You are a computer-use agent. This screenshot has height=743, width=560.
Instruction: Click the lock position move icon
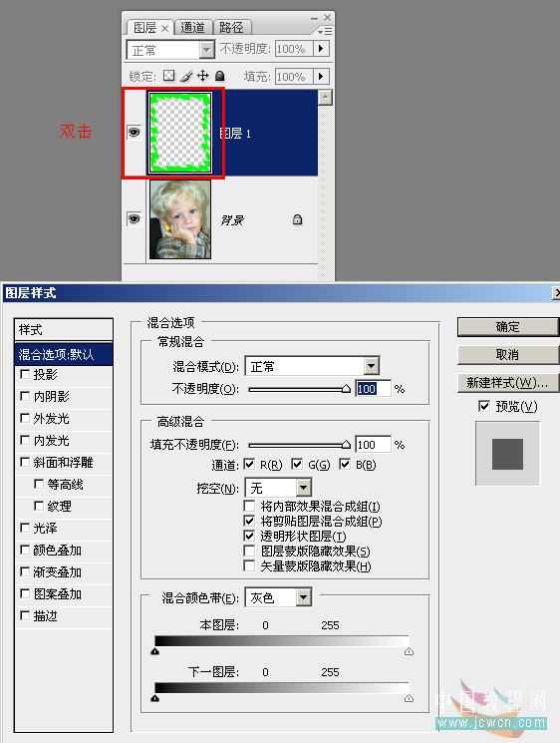pos(203,76)
